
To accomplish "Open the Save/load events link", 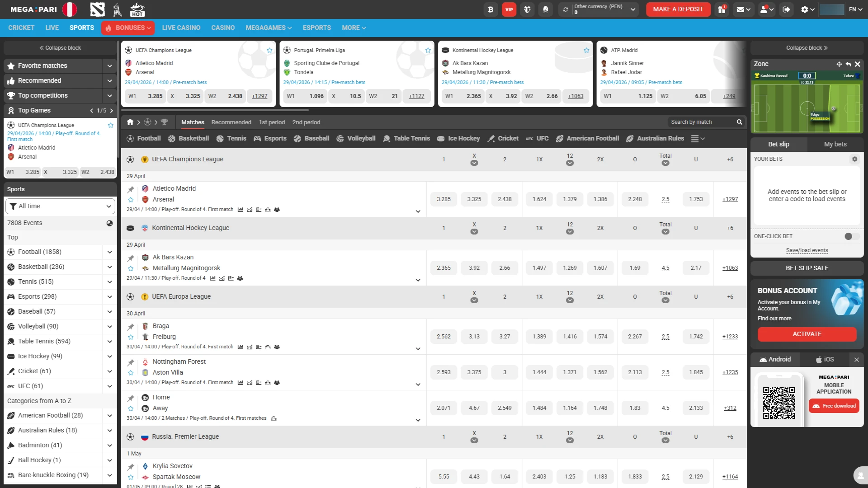I will coord(807,251).
